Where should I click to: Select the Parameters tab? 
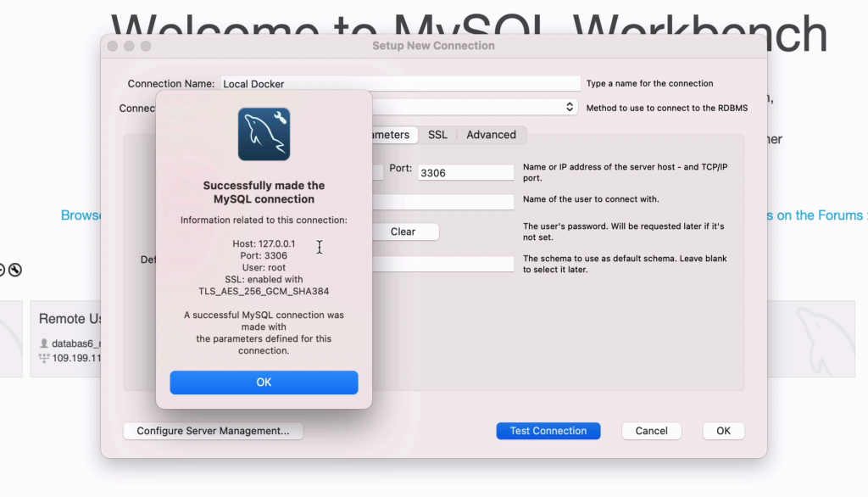pyautogui.click(x=390, y=135)
